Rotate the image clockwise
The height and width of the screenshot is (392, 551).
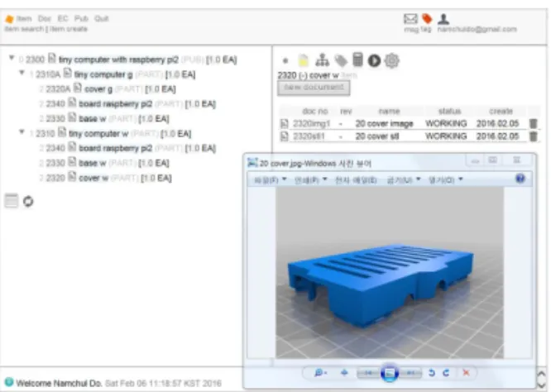point(446,373)
